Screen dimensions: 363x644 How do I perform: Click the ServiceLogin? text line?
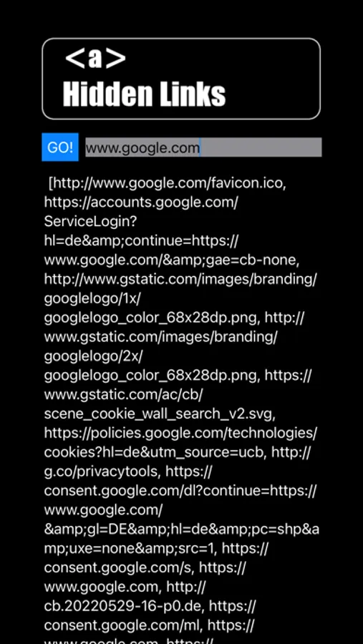[x=90, y=221]
